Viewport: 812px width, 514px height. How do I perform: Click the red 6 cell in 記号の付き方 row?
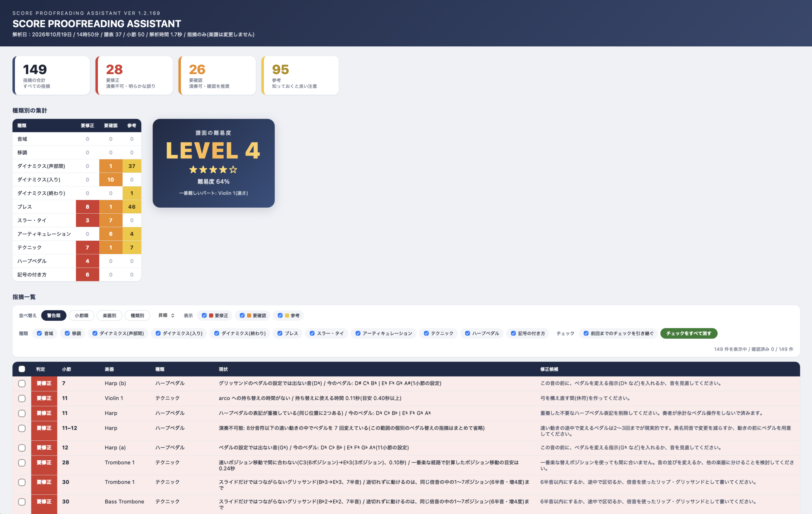[x=87, y=275]
